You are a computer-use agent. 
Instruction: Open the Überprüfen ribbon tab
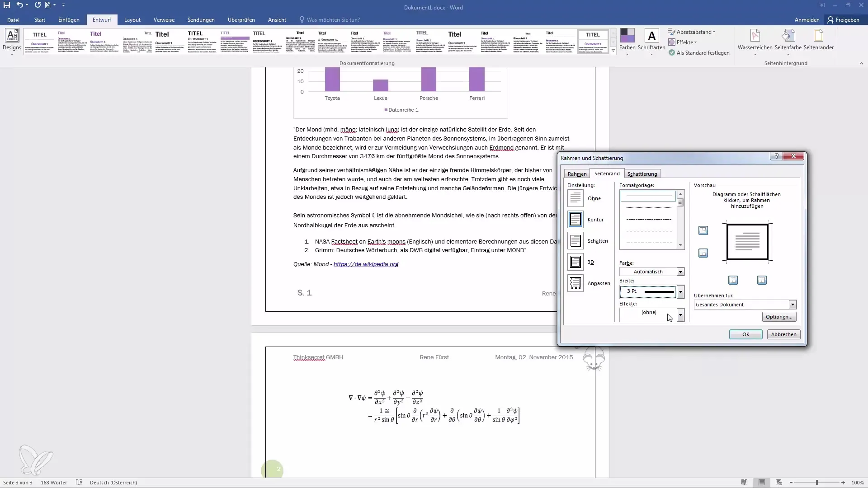241,20
